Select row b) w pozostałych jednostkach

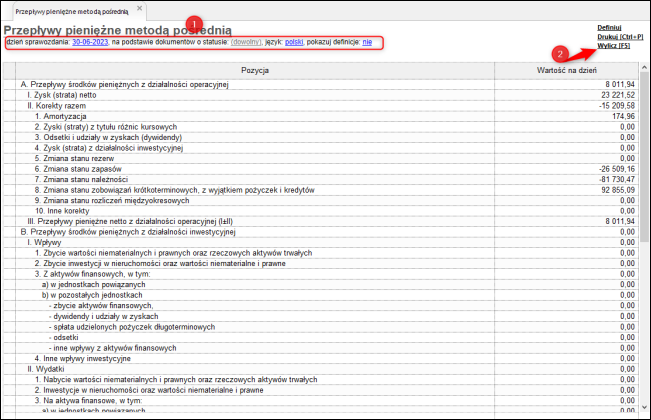[321, 295]
